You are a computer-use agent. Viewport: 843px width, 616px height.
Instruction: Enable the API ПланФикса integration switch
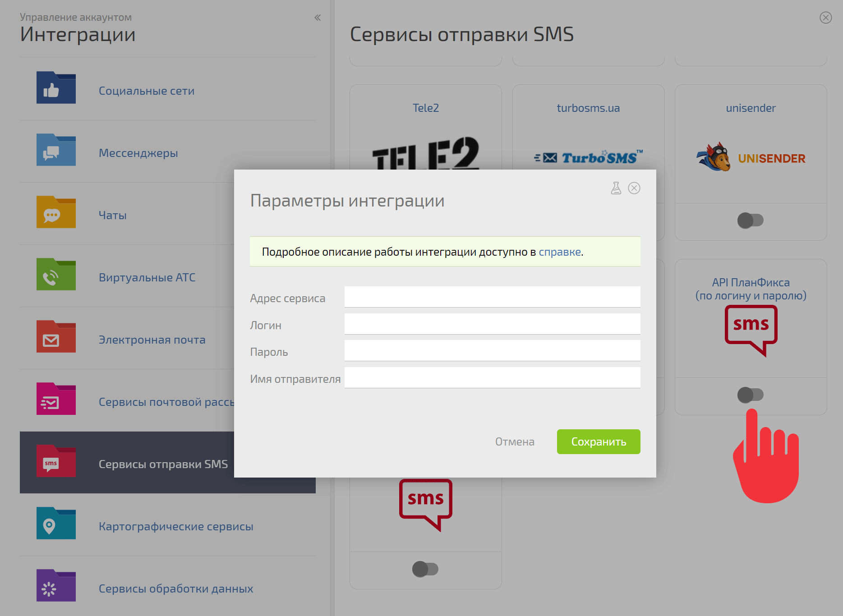751,395
